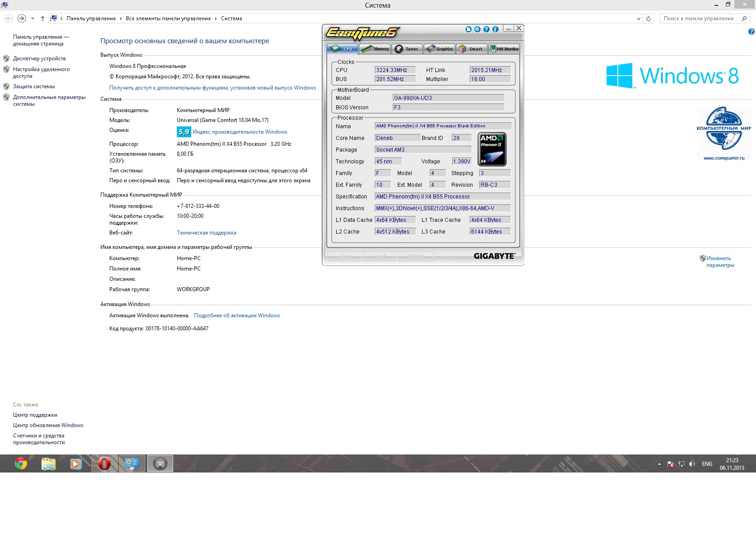This screenshot has width=756, height=540.
Task: Open Центр поддержки link
Action: tap(35, 415)
